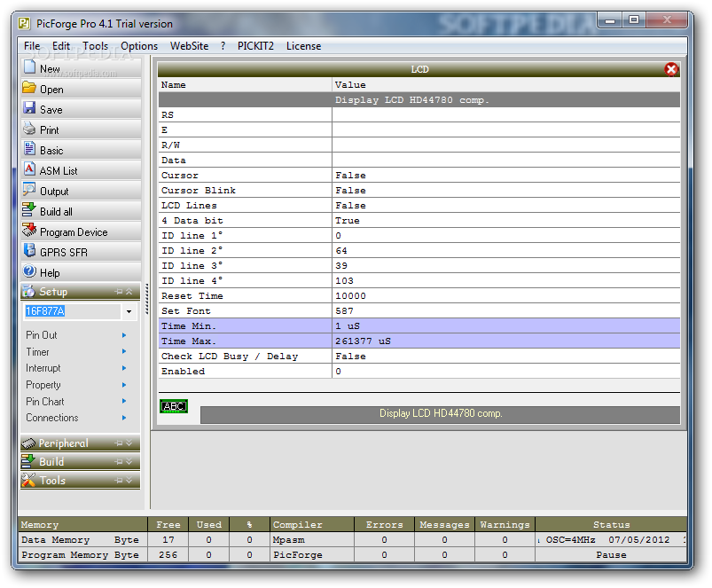Expand the Connections submenu arrow
This screenshot has width=712, height=588.
[124, 418]
